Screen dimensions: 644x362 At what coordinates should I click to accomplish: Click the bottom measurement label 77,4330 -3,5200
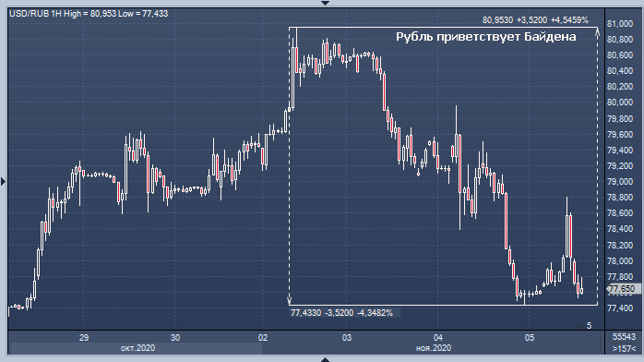click(341, 313)
